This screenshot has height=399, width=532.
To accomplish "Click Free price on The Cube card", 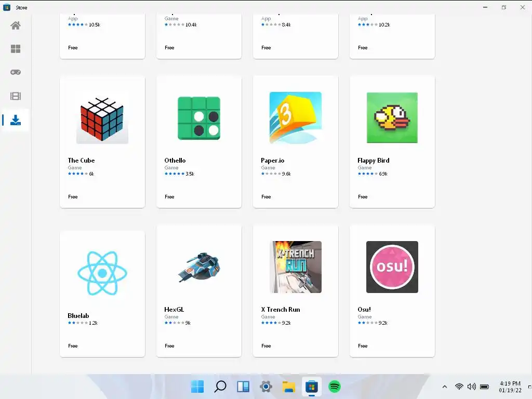I will [73, 197].
